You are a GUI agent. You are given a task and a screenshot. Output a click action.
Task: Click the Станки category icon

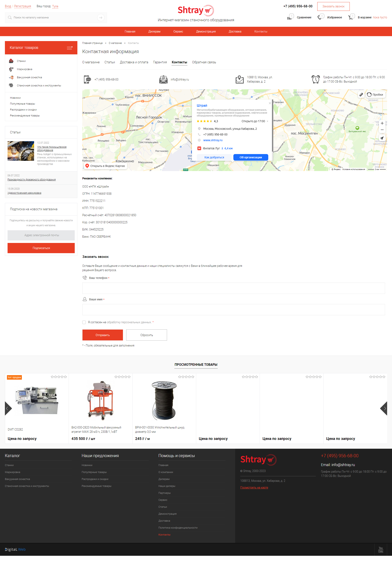11,61
